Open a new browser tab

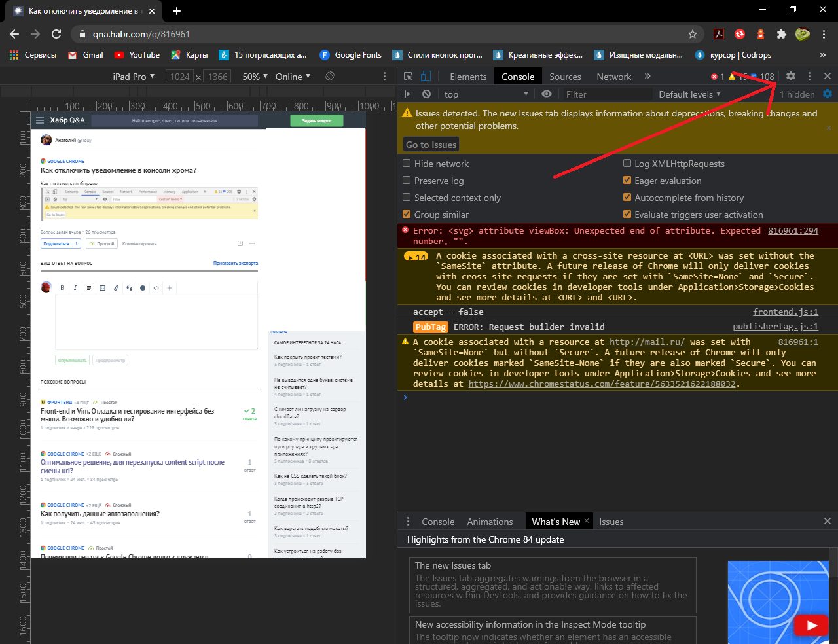coord(177,11)
